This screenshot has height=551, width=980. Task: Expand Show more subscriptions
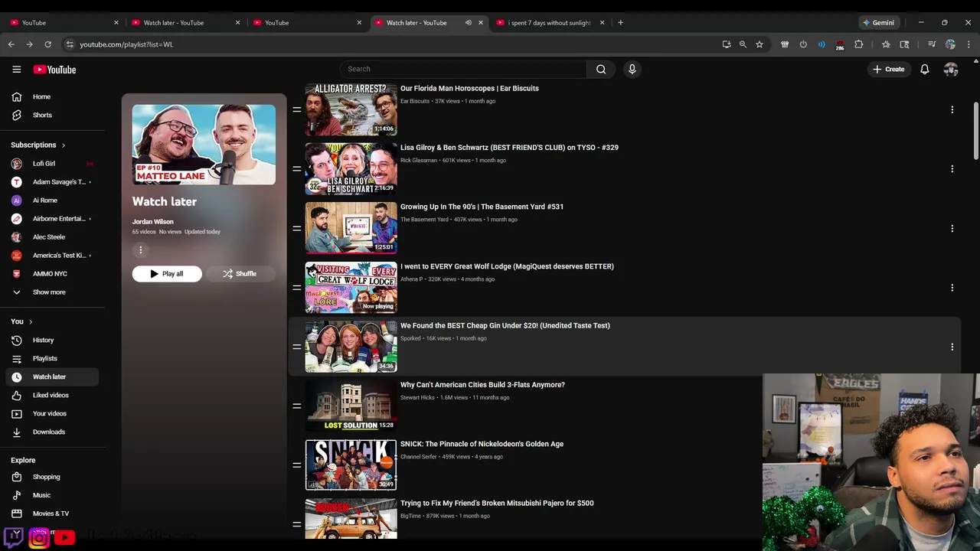(52, 292)
